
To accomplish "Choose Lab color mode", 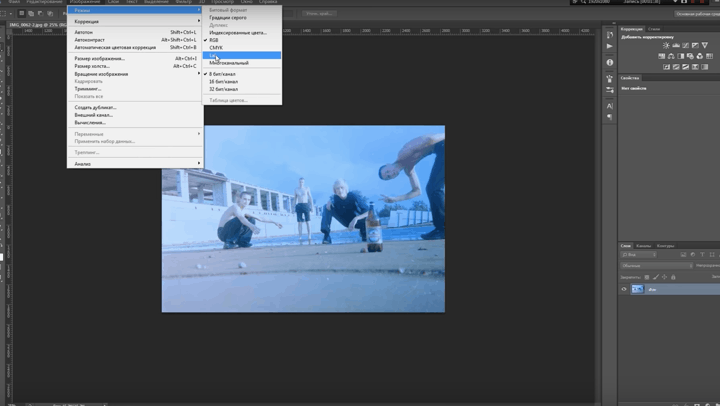I will pos(242,55).
